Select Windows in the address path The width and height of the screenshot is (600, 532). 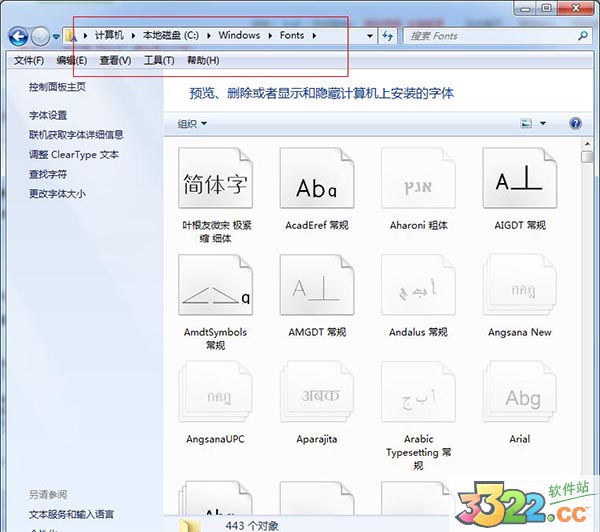click(x=239, y=36)
